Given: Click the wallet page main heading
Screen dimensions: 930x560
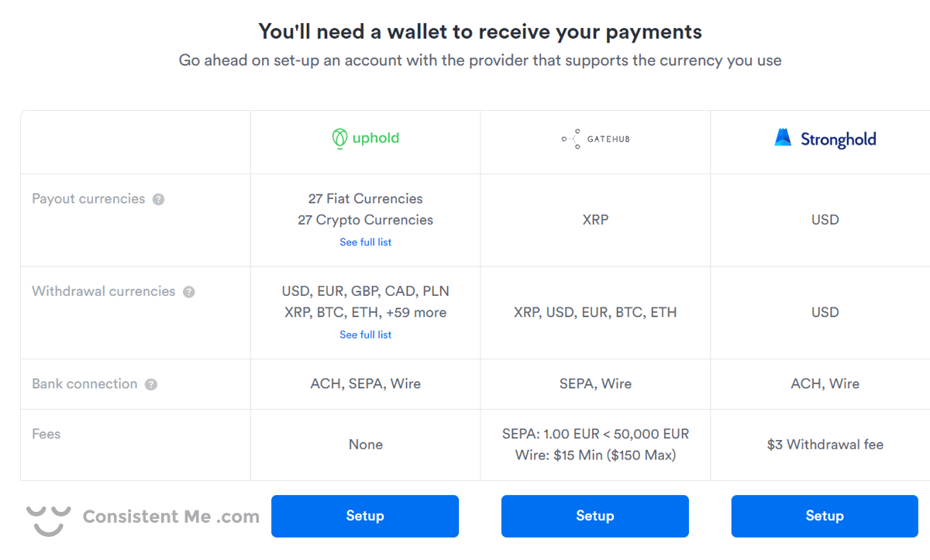Looking at the screenshot, I should [x=480, y=32].
